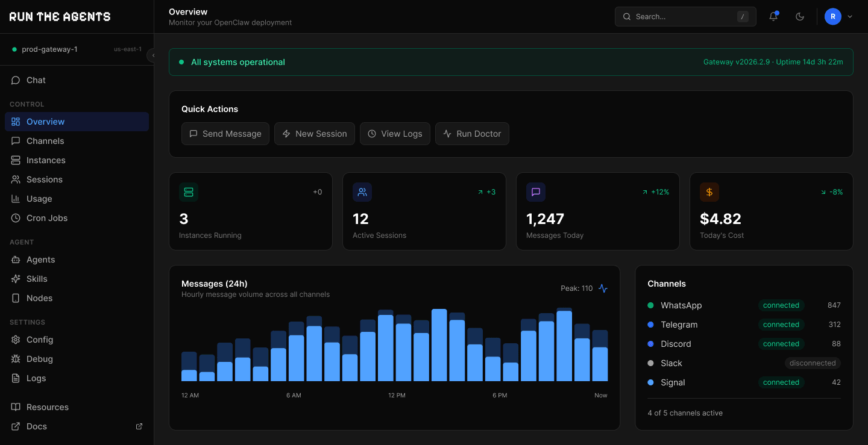Click the green server icon on Instances card
The image size is (868, 445).
pos(189,191)
